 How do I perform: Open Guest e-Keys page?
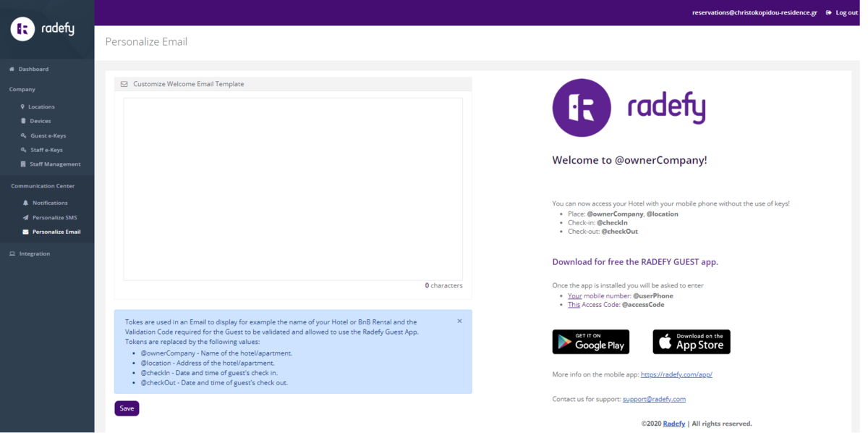(x=48, y=135)
